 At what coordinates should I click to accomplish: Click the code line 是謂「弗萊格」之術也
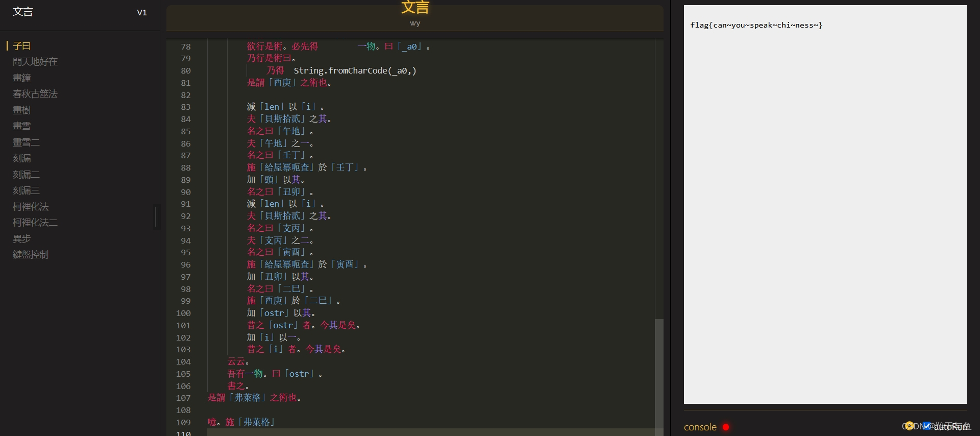tap(255, 398)
